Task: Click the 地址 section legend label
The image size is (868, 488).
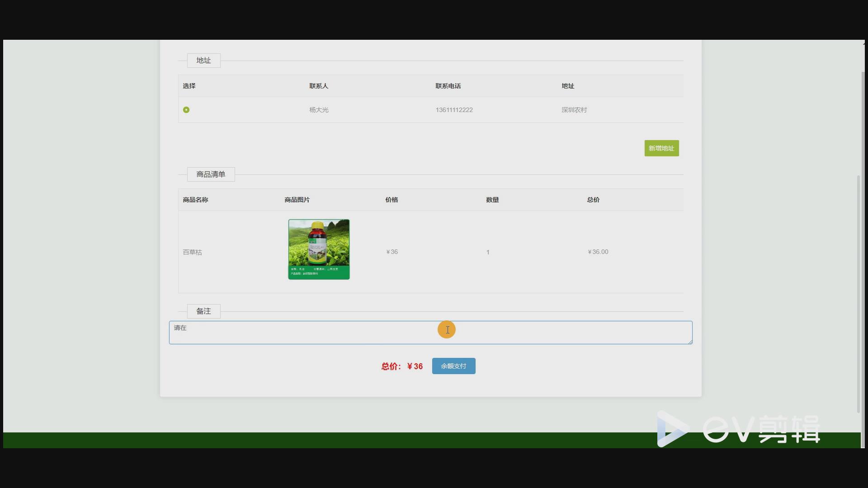Action: (x=203, y=61)
